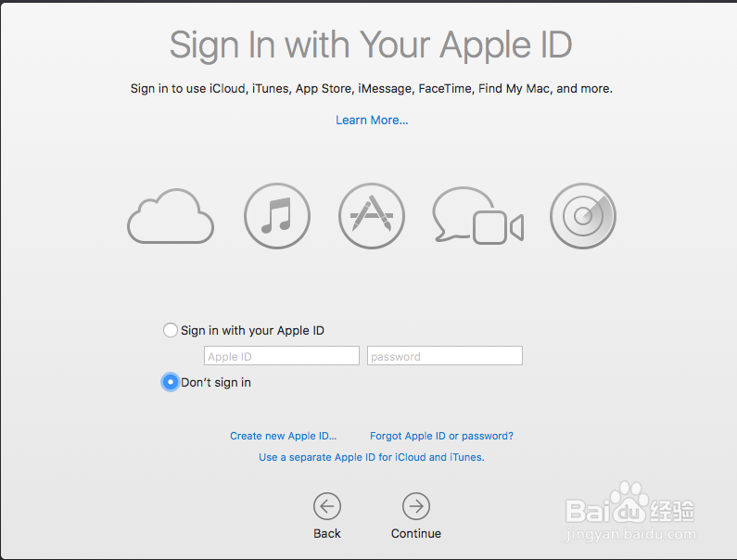This screenshot has width=737, height=560.
Task: Focus the password text field
Action: pos(445,356)
